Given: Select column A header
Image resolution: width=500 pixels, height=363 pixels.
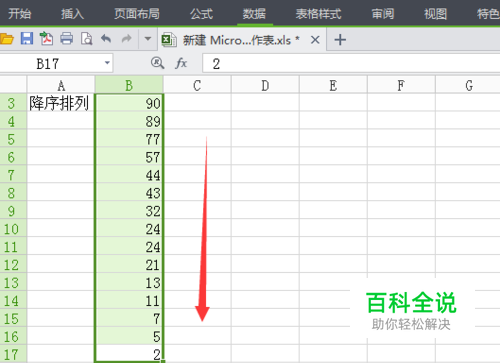Looking at the screenshot, I should click(61, 85).
